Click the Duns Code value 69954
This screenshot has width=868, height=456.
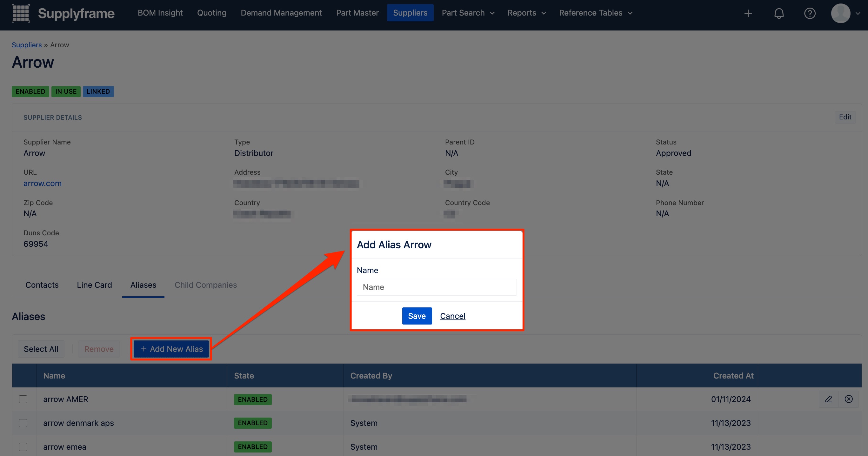tap(36, 244)
